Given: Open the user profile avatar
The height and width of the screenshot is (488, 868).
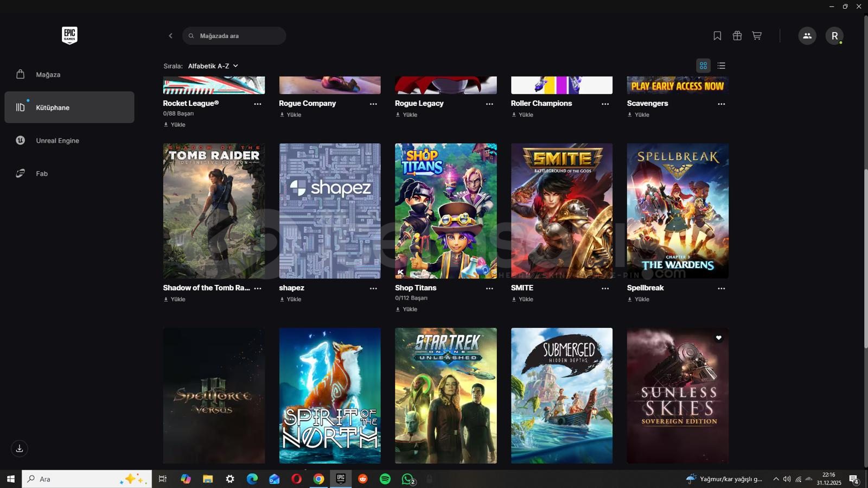Looking at the screenshot, I should (834, 36).
